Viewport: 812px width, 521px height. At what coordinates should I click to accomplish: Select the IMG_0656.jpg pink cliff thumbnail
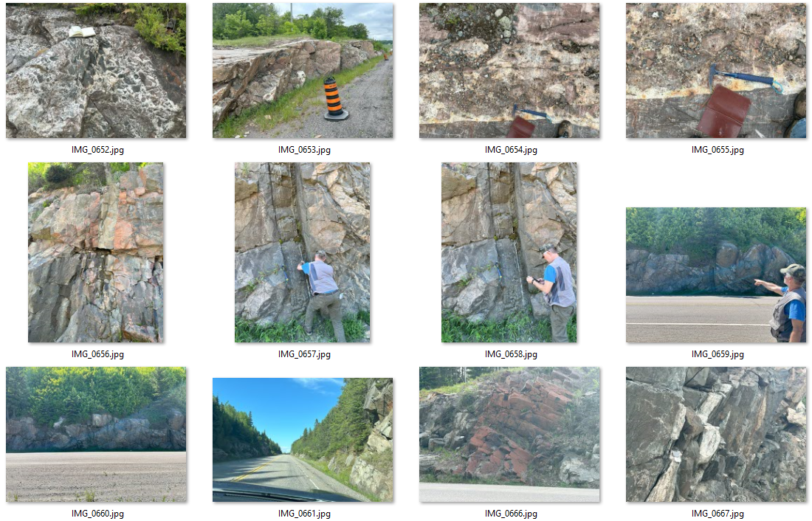point(96,252)
